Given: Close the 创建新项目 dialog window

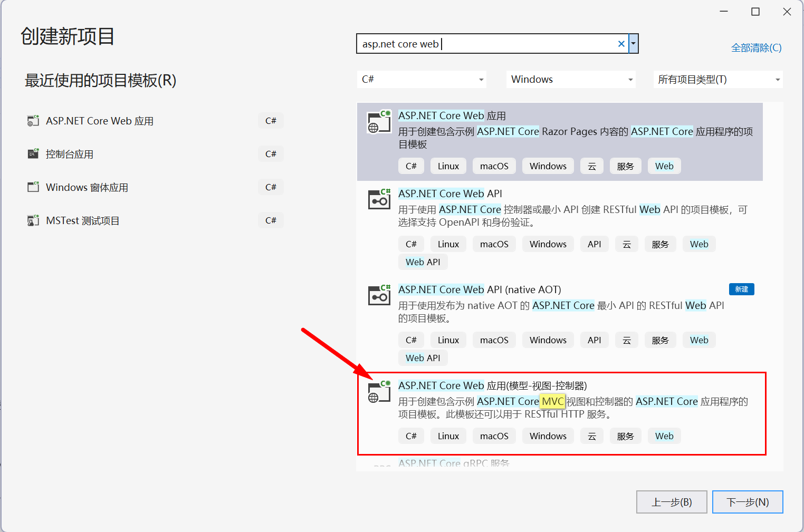Looking at the screenshot, I should click(x=787, y=12).
